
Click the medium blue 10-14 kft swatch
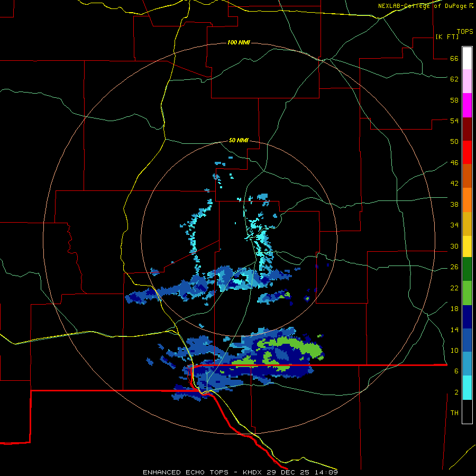click(467, 340)
